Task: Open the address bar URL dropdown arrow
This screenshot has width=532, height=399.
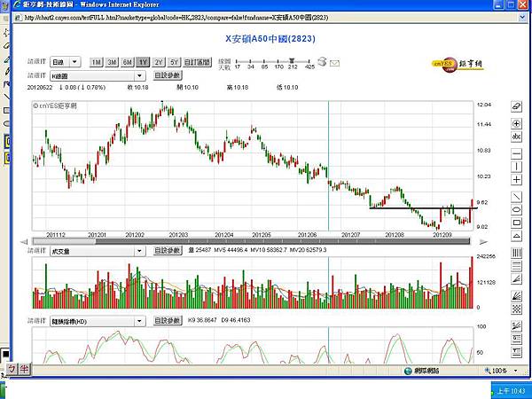Action: point(523,17)
